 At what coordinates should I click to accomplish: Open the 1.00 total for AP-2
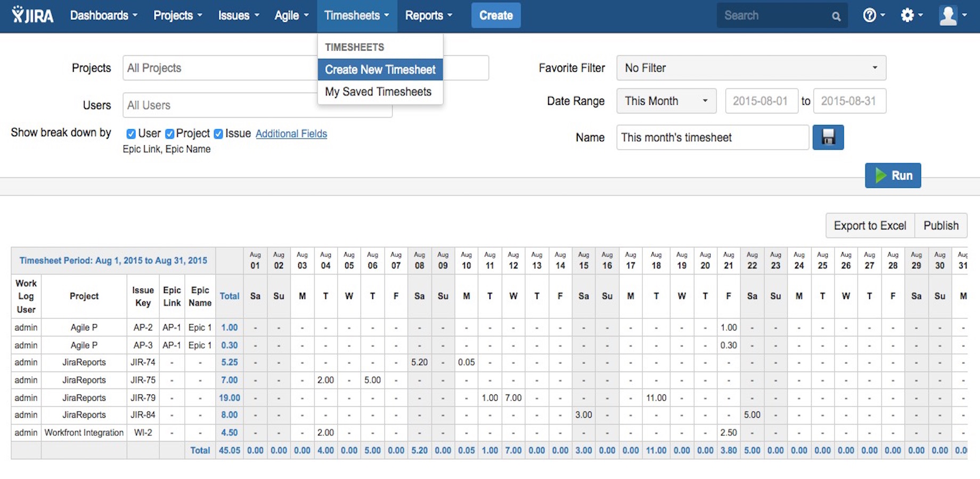(x=230, y=327)
